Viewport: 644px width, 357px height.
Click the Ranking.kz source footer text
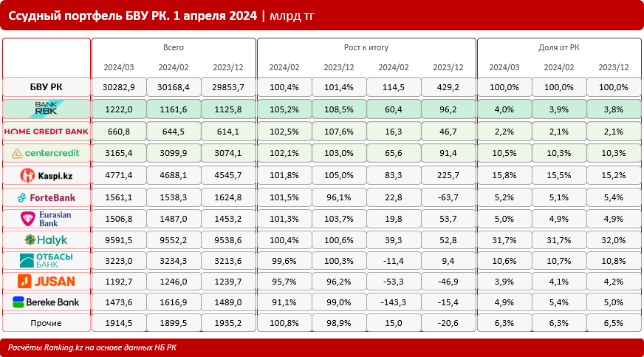coord(92,347)
